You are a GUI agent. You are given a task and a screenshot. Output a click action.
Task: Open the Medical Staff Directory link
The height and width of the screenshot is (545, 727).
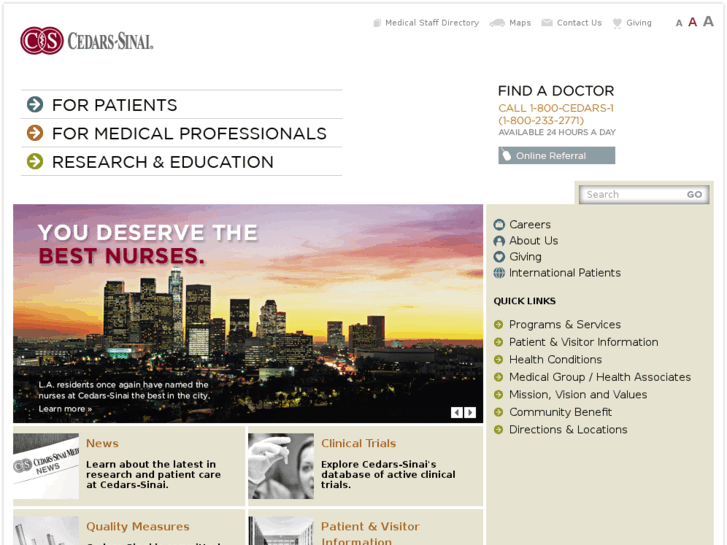432,23
